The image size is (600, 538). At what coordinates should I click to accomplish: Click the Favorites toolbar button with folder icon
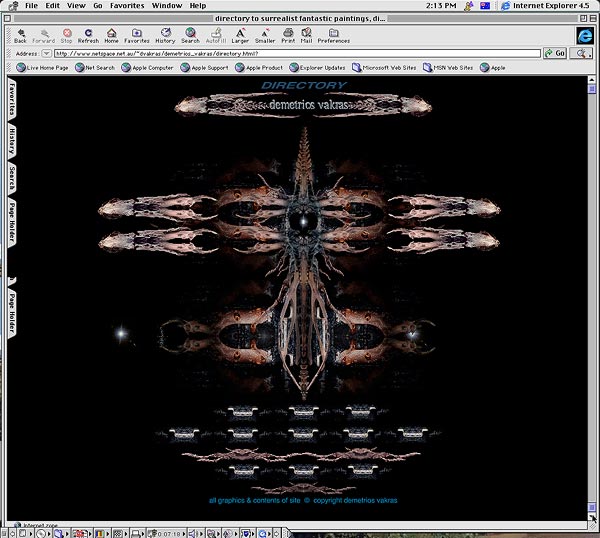(137, 36)
